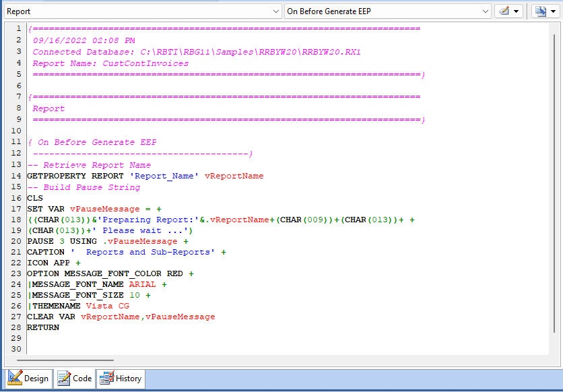Click the 'Build Pause String' comment
This screenshot has height=392, width=563.
pos(84,187)
